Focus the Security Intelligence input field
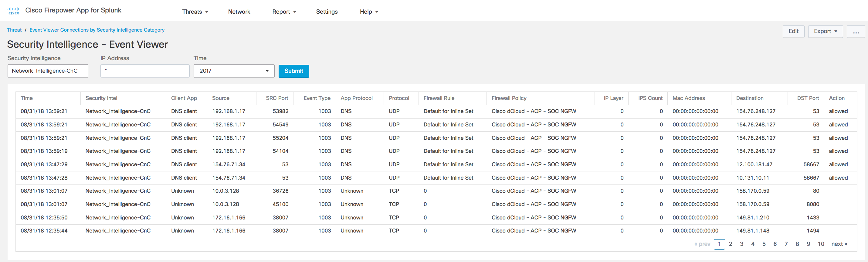Viewport: 868px width, 262px height. coord(48,71)
